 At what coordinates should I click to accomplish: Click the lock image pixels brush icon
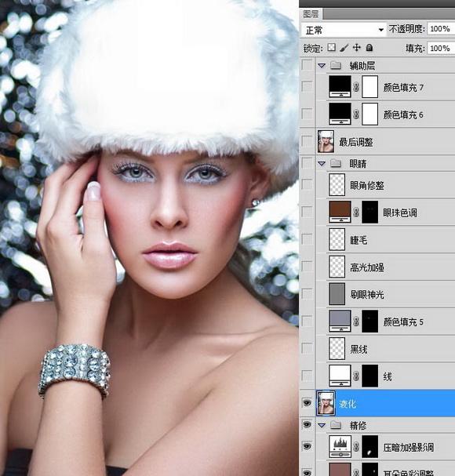344,48
